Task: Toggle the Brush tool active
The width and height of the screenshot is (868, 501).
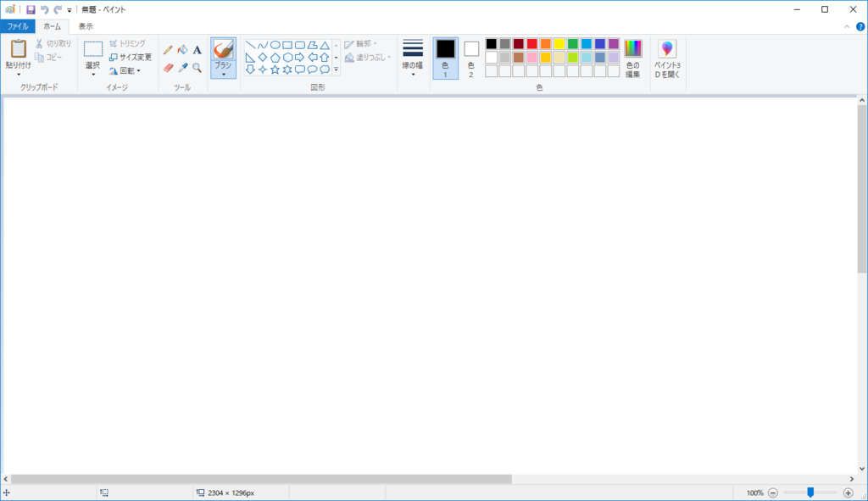Action: coord(222,49)
